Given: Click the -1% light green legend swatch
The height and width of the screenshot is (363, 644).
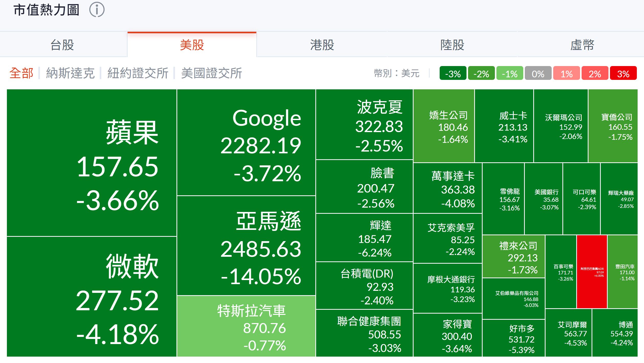Looking at the screenshot, I should click(x=509, y=74).
